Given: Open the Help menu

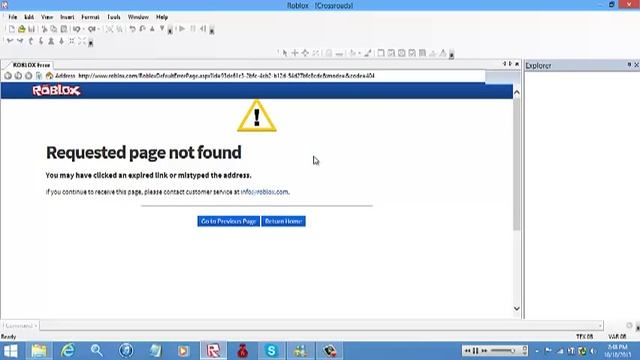Looking at the screenshot, I should [162, 17].
